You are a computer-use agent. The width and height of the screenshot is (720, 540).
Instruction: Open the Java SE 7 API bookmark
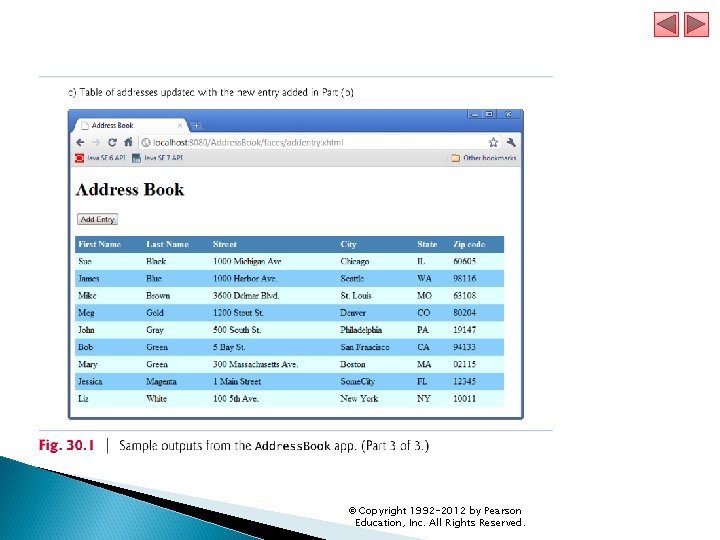click(x=158, y=158)
